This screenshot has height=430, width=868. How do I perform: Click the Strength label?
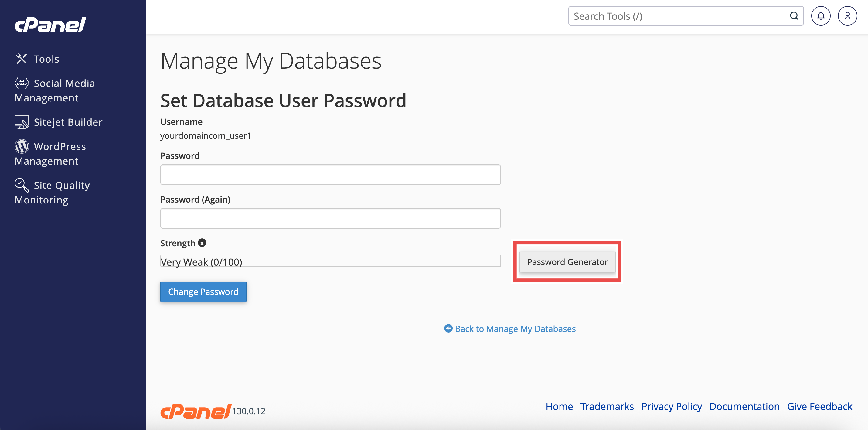click(178, 243)
